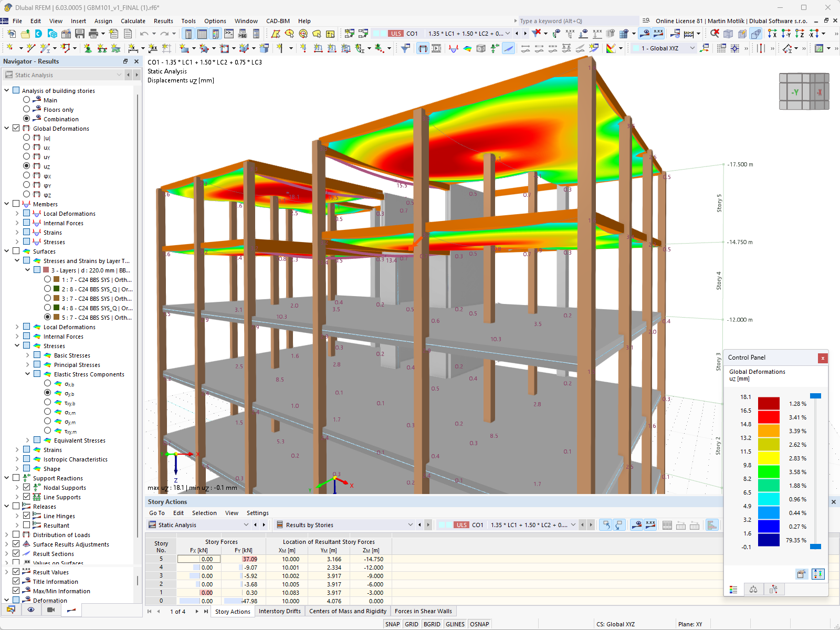Uncheck the Nodal Supports checkbox

point(26,487)
